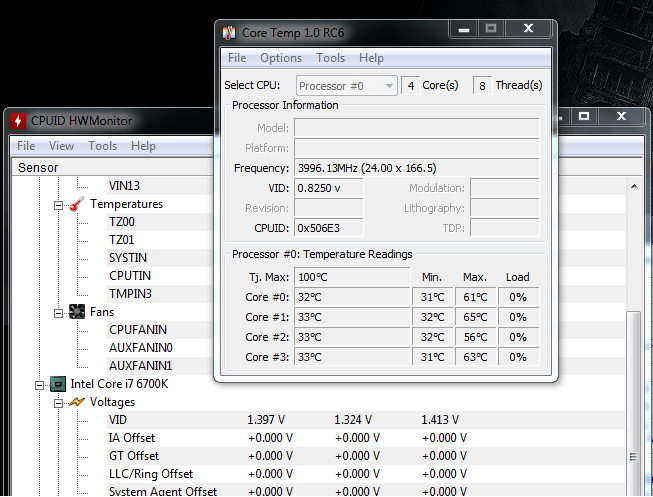Click the CPUID HWMonitor lightning bolt icon
This screenshot has width=653, height=497.
(18, 121)
